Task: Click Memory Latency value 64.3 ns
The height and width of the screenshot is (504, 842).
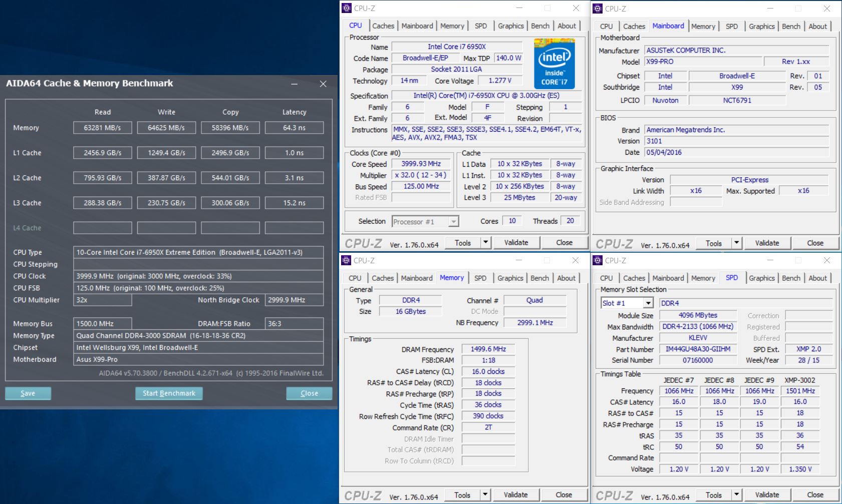Action: (x=294, y=128)
